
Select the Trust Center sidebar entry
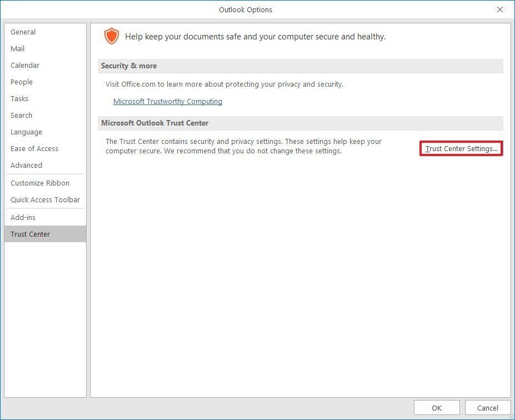click(30, 234)
